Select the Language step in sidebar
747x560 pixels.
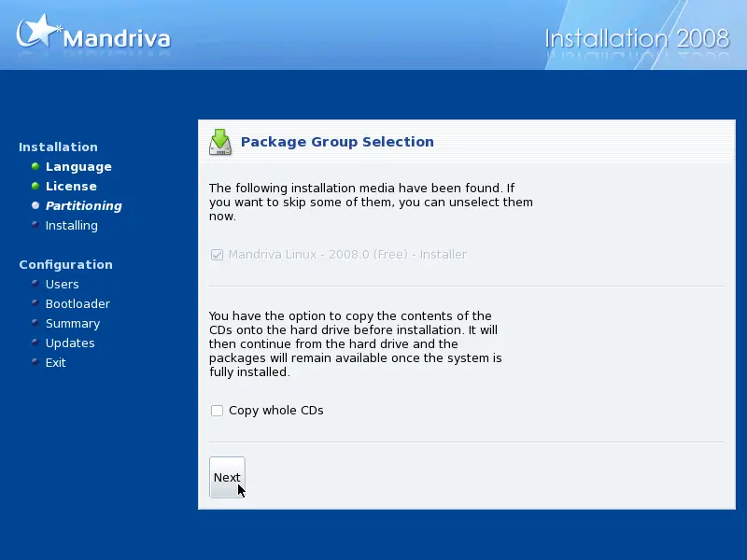coord(78,167)
